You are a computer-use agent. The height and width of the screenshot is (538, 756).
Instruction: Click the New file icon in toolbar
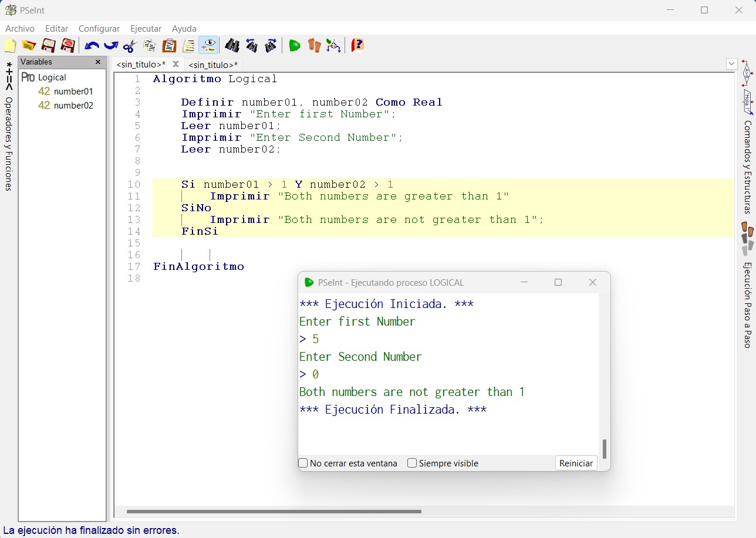10,46
